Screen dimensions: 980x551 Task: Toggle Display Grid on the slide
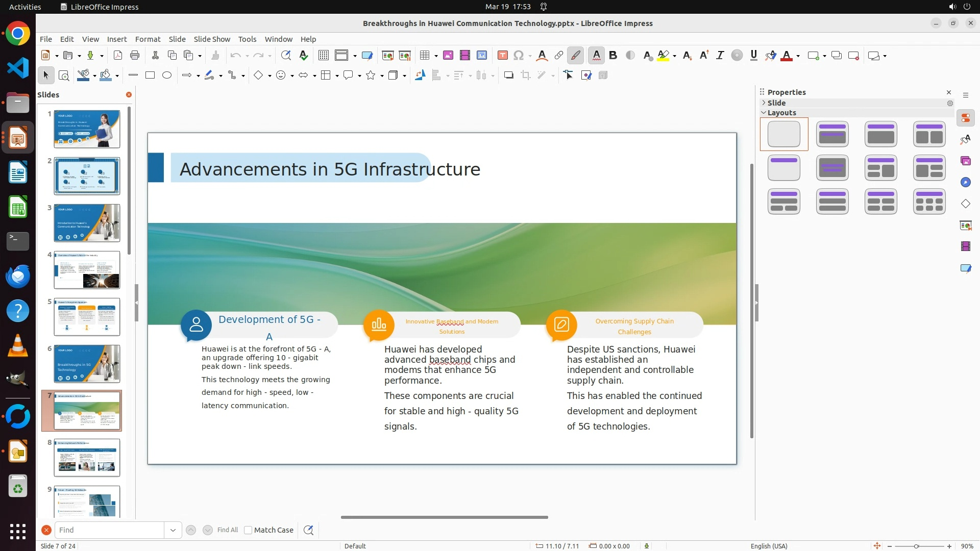click(x=324, y=56)
